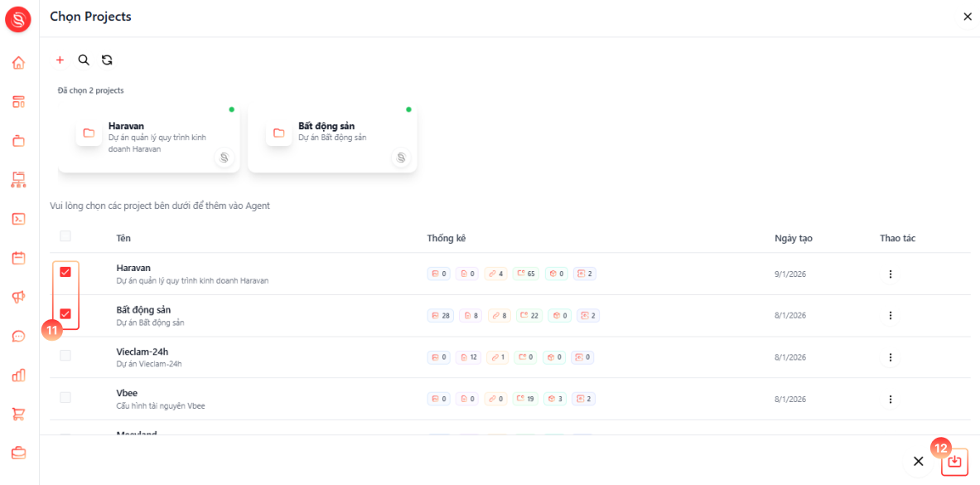Image resolution: width=980 pixels, height=485 pixels.
Task: Open the search magnifier icon
Action: click(84, 60)
